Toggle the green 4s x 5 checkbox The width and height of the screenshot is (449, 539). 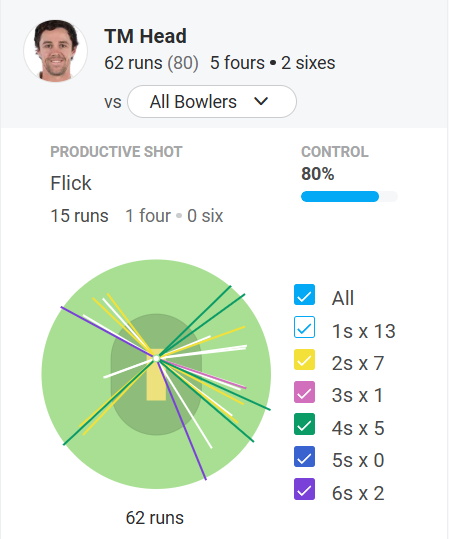coord(304,424)
